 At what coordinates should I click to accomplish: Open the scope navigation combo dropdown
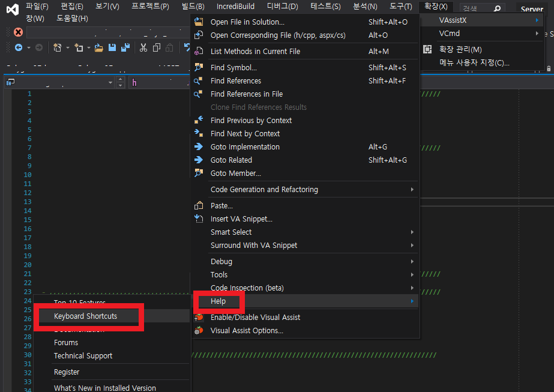[x=110, y=83]
